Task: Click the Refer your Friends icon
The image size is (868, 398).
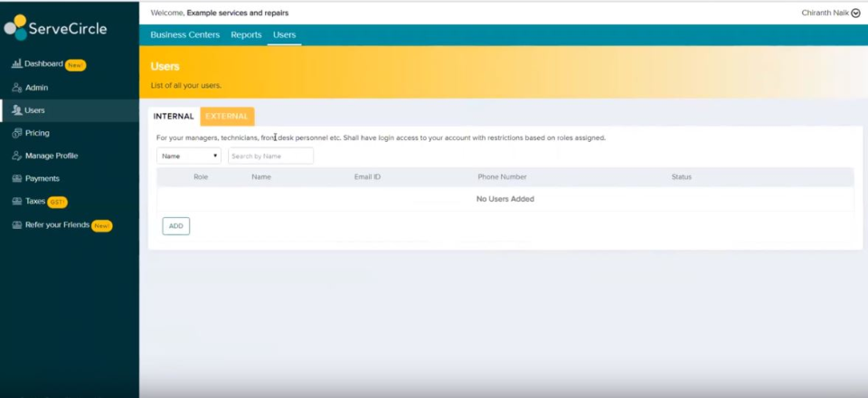Action: pyautogui.click(x=16, y=224)
